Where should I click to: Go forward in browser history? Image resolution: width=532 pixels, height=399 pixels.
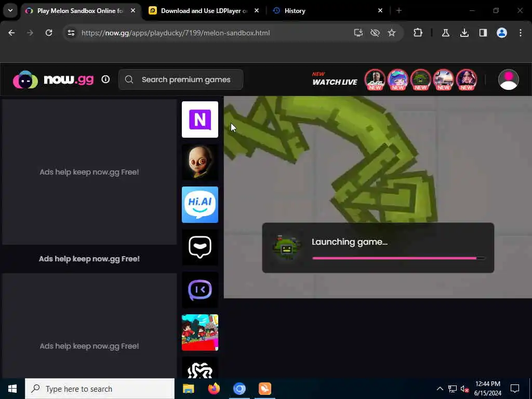[30, 33]
